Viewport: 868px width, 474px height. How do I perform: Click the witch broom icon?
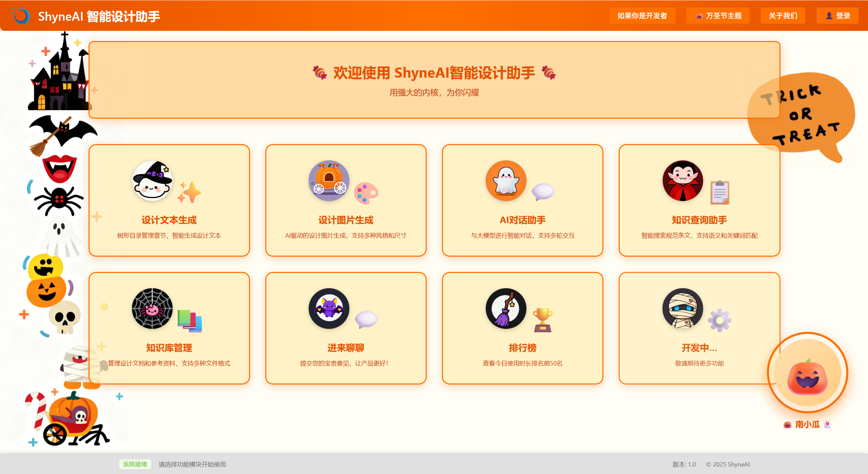506,309
